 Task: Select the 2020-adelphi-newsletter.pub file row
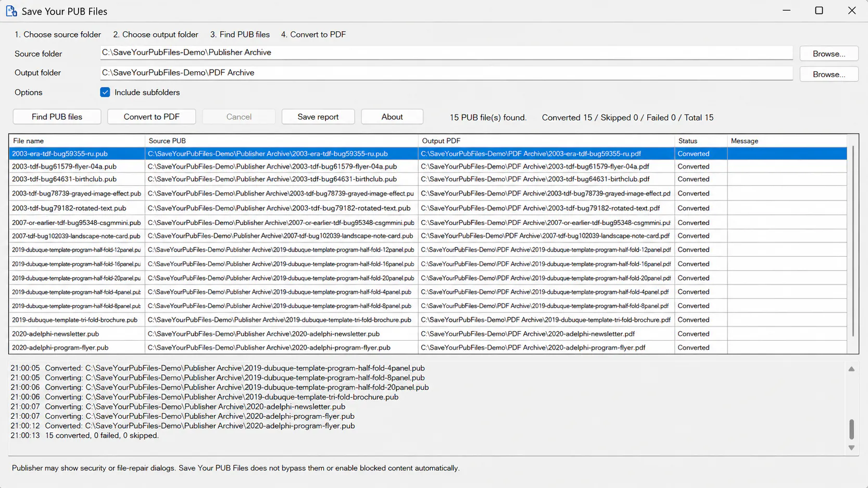(x=428, y=334)
